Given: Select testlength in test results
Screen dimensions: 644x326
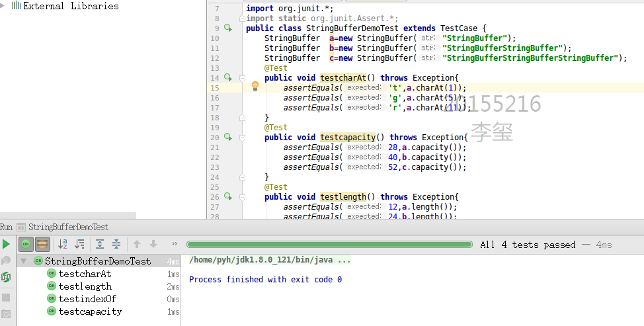Looking at the screenshot, I should coord(85,286).
